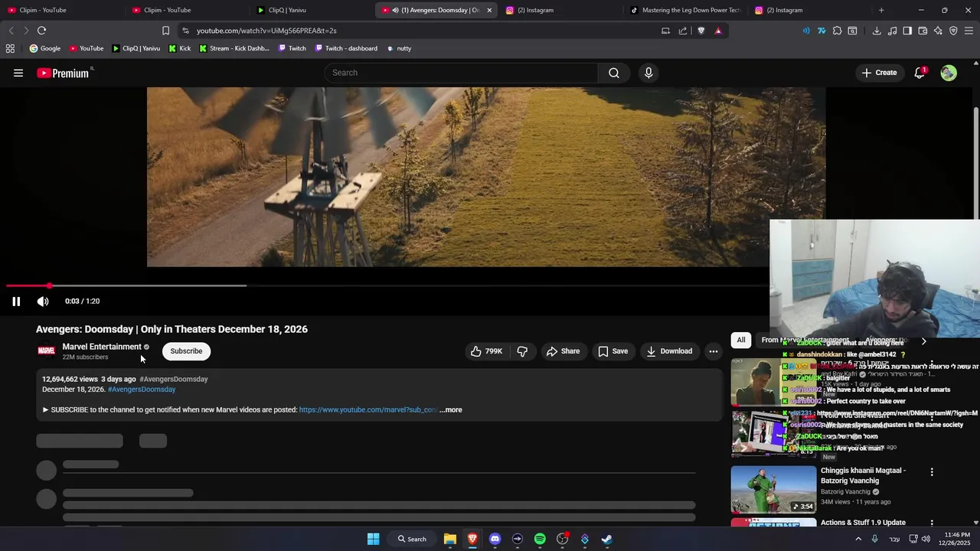Open the Brave VPN shield icon

953,31
